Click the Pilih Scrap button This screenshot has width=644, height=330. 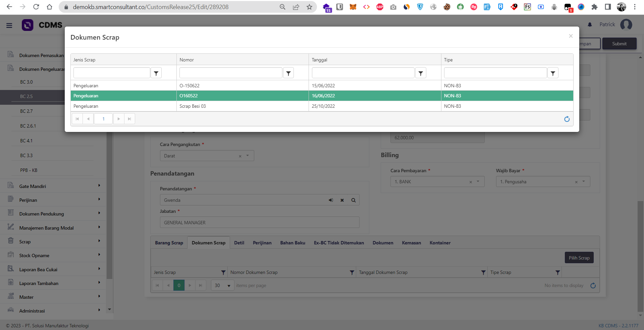point(579,258)
